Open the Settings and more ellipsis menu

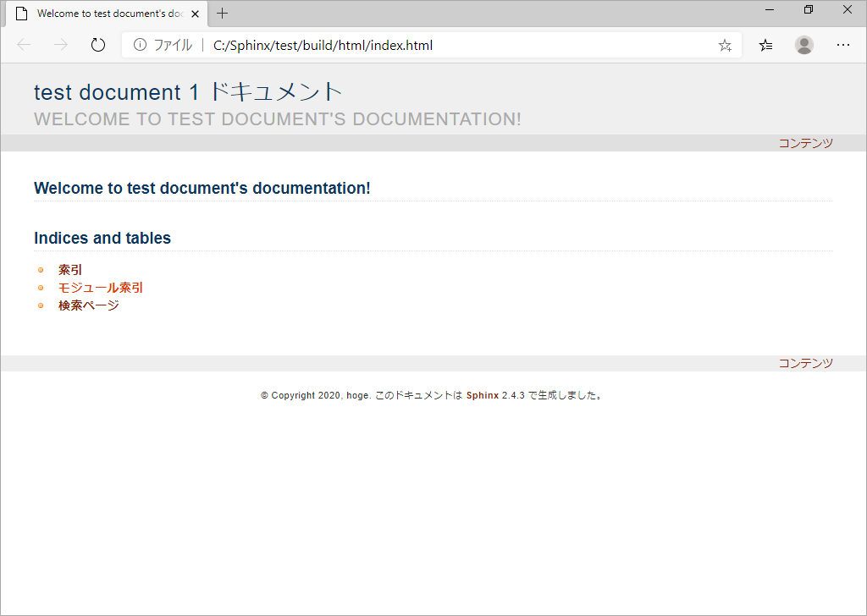(842, 46)
